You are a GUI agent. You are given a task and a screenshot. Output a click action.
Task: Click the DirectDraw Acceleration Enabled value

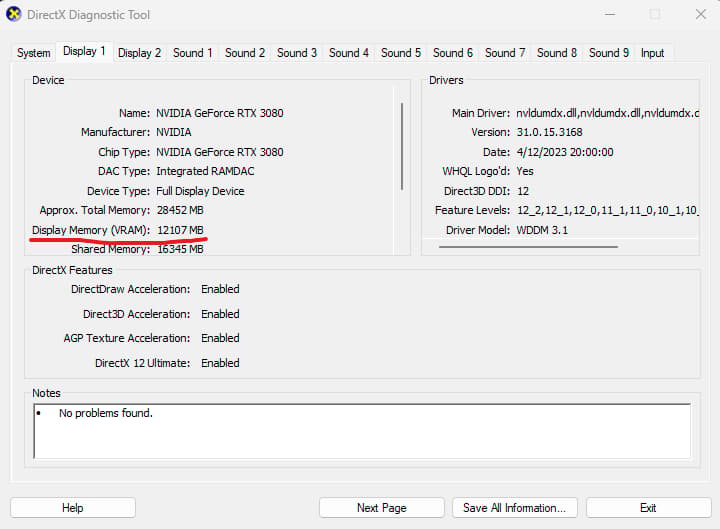tap(220, 289)
